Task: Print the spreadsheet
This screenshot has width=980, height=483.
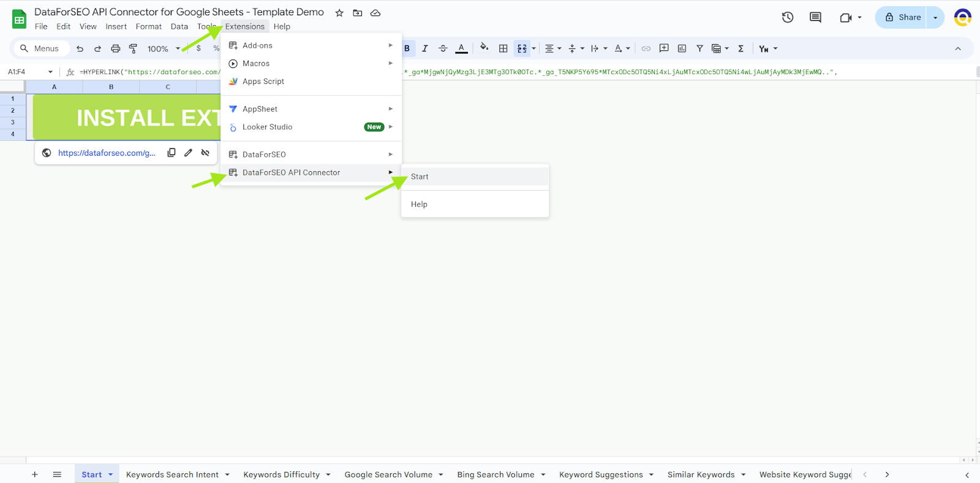Action: pos(115,48)
